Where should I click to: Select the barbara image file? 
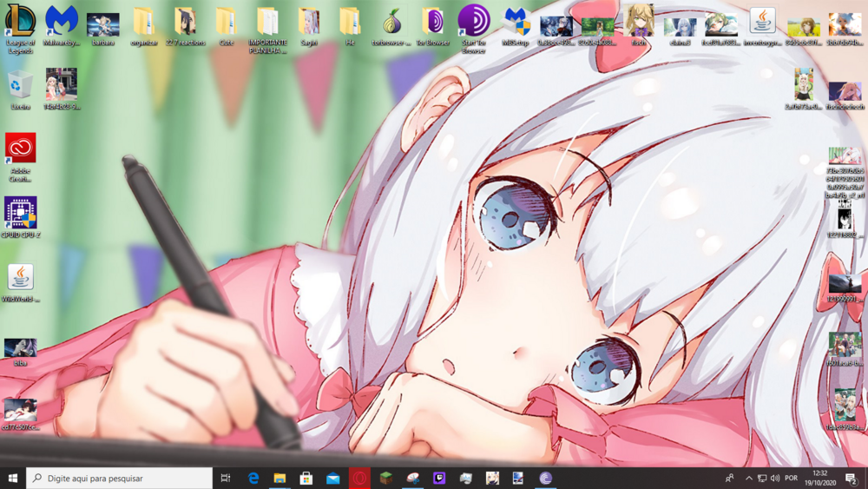pyautogui.click(x=103, y=29)
